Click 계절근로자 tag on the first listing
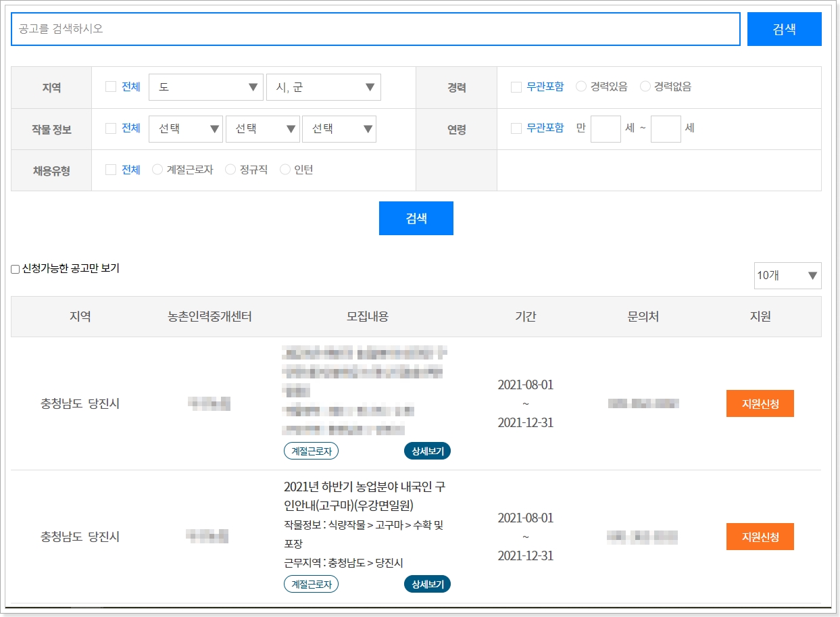The image size is (840, 617). pos(311,451)
